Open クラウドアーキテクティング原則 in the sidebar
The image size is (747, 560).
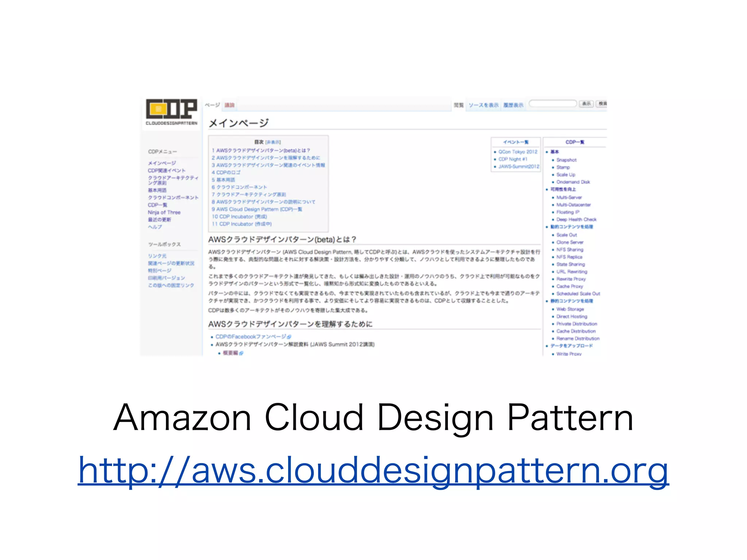pos(173,180)
